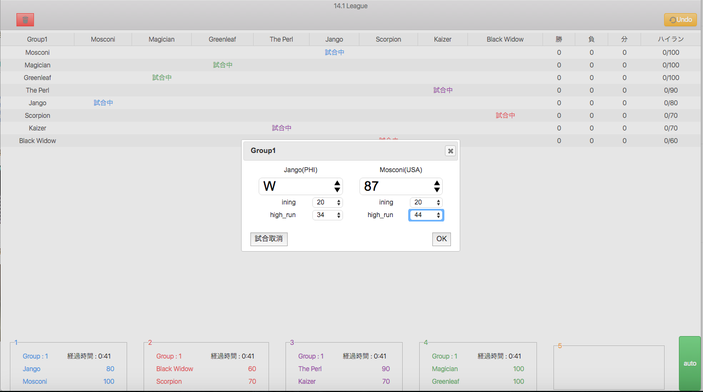Select the ハイラン column header
This screenshot has width=703, height=392.
click(x=671, y=39)
